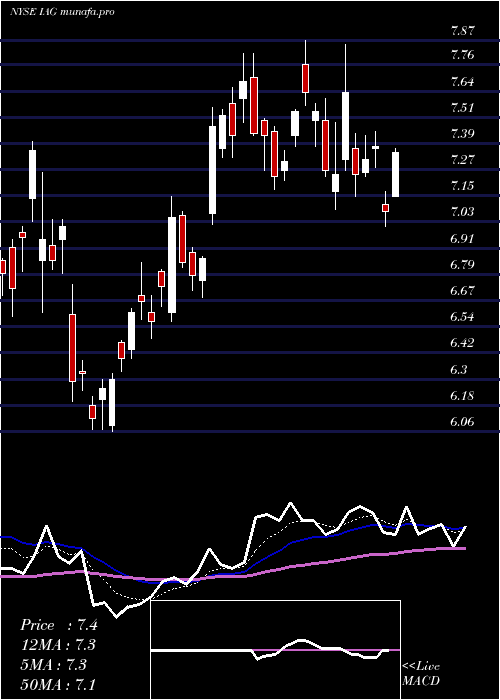The width and height of the screenshot is (500, 700).
Task: Click the 'Price : 7.4' readout
Action: (58, 625)
